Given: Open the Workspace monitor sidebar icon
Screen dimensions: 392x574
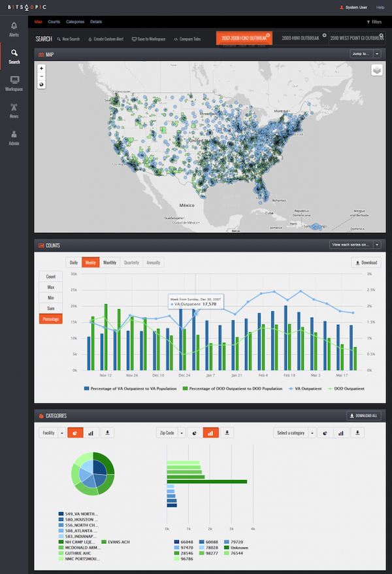Looking at the screenshot, I should click(x=14, y=80).
